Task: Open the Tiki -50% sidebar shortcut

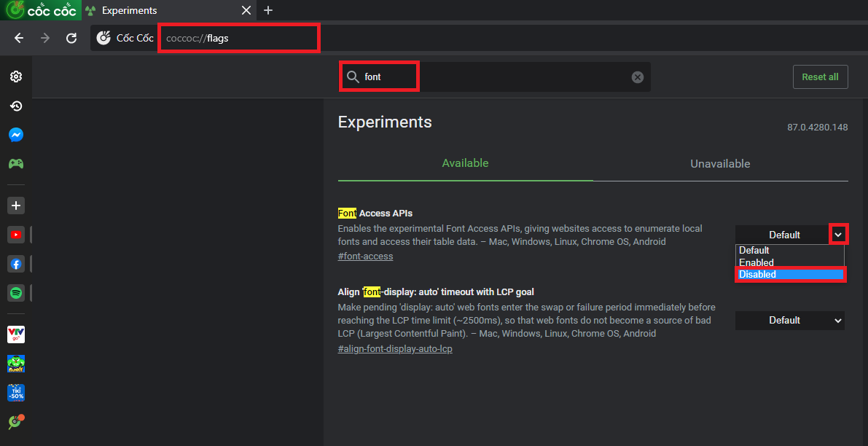Action: (x=16, y=393)
